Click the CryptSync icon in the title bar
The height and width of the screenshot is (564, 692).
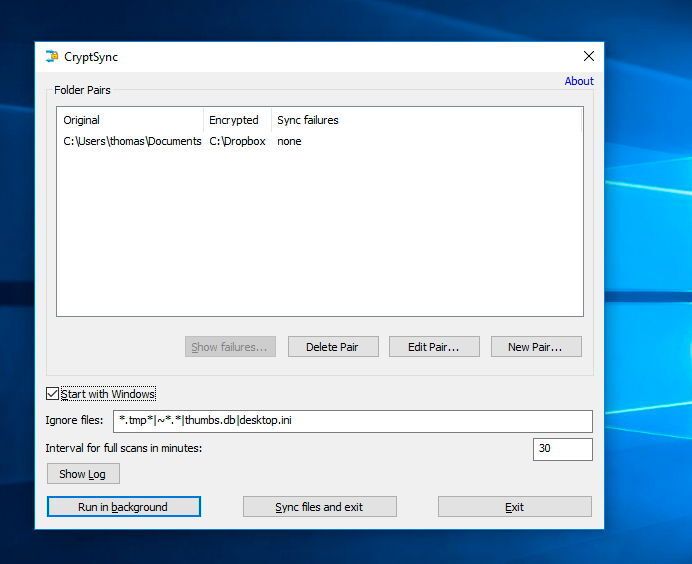pos(52,57)
